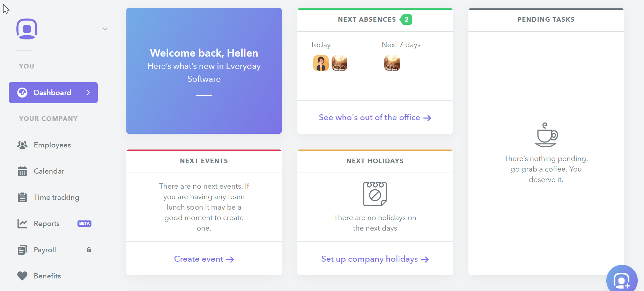
Task: Click the company logo in the sidebar
Action: (27, 29)
